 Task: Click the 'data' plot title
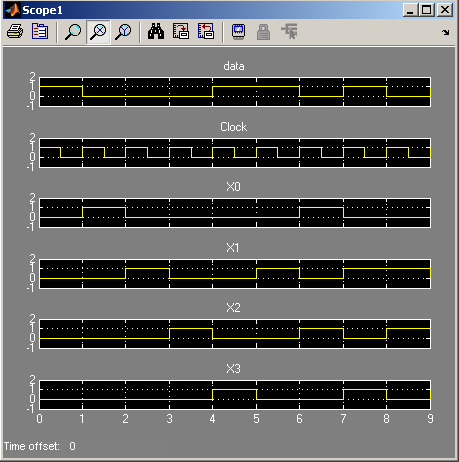click(234, 66)
